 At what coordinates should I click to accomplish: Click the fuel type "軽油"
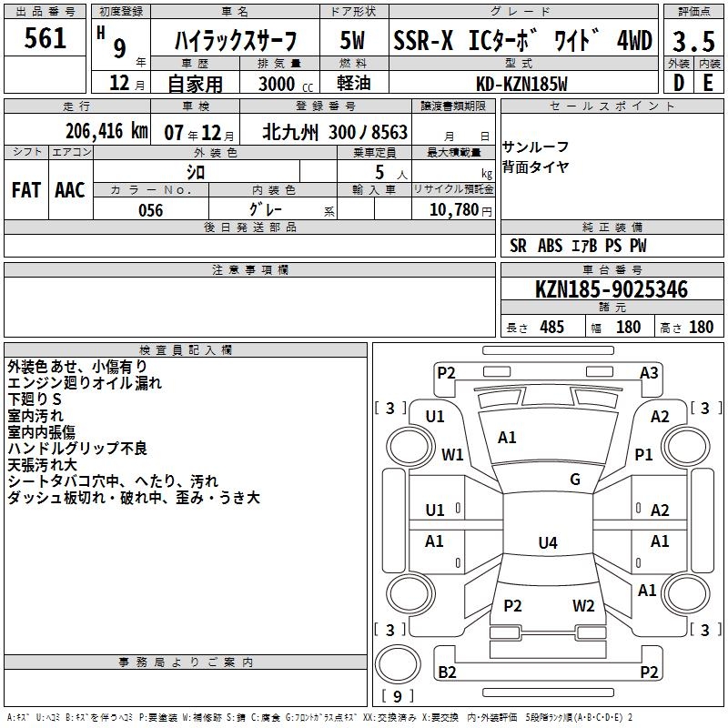tap(354, 83)
